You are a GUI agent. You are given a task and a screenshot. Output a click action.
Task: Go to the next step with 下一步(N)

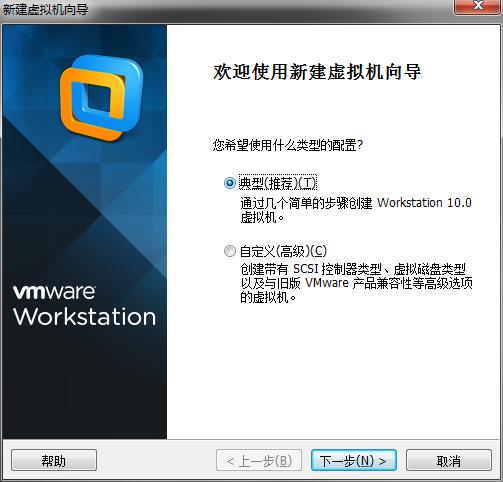354,460
